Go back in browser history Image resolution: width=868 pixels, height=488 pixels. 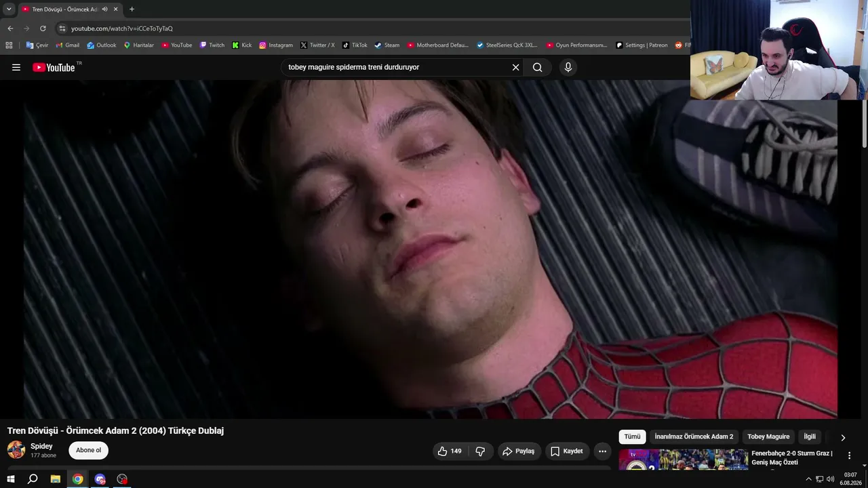pyautogui.click(x=10, y=28)
